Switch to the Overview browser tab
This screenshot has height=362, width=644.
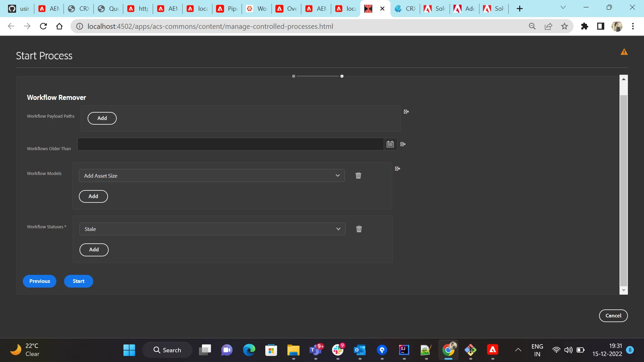286,9
